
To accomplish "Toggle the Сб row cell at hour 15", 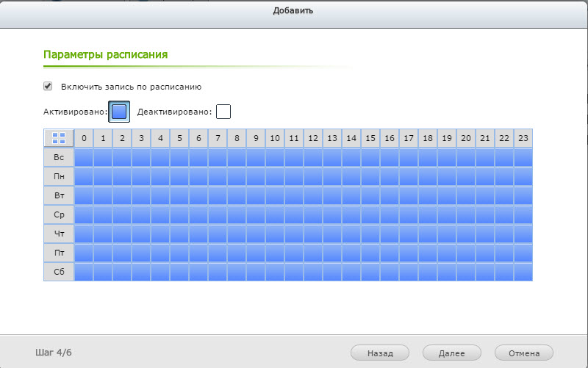I will coord(370,272).
